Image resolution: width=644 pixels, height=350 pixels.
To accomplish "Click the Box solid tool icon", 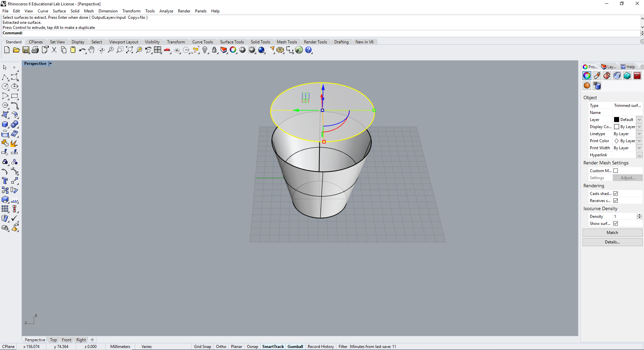I will coord(5,124).
